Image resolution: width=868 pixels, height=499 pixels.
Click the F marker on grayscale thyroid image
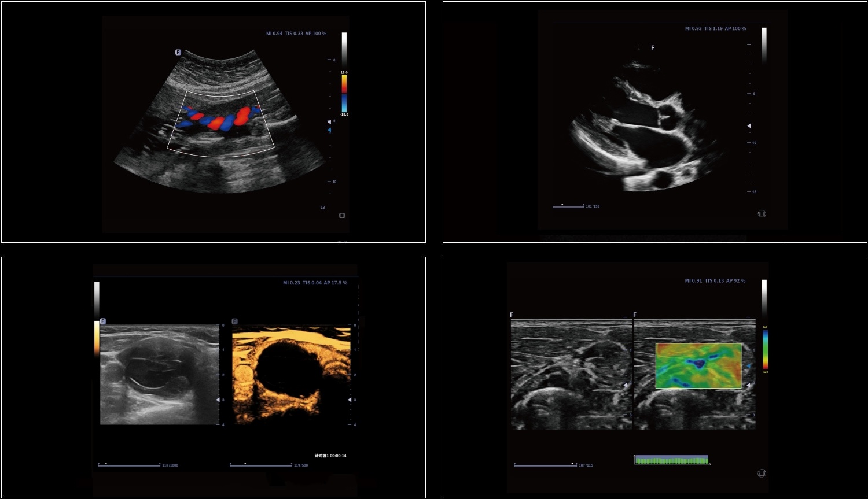(x=103, y=321)
